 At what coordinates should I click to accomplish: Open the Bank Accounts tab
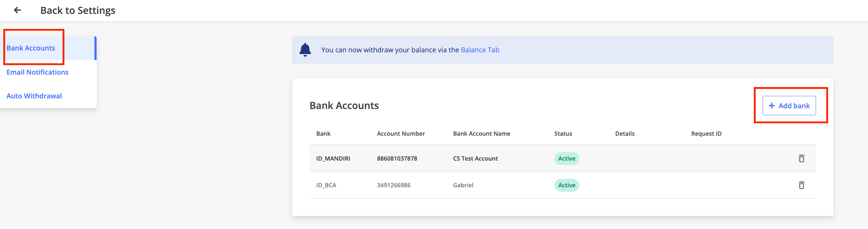(31, 48)
